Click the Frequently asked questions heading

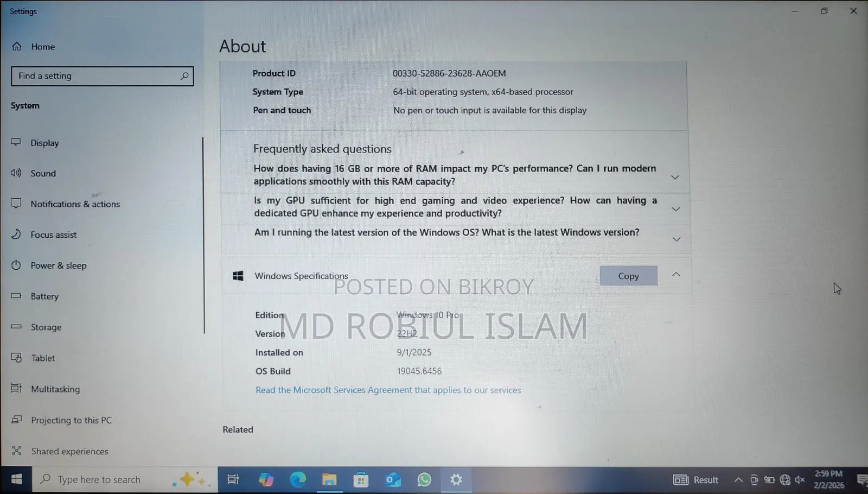coord(322,149)
